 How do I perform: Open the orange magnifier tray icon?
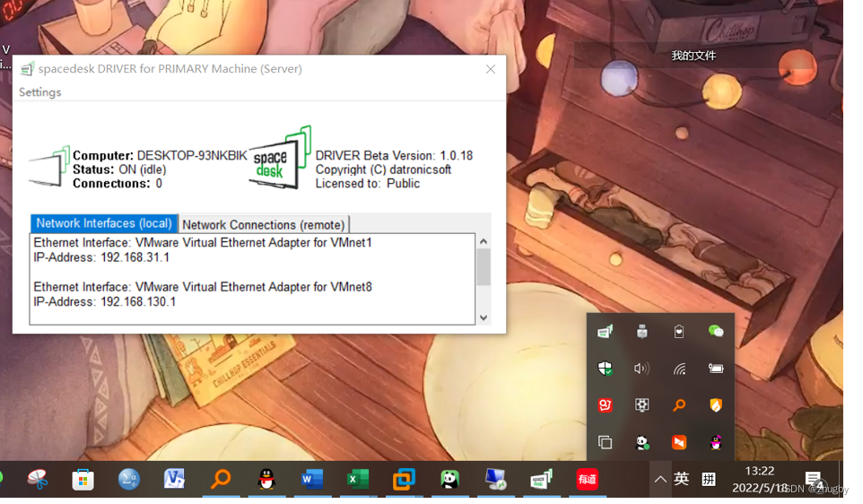[678, 405]
